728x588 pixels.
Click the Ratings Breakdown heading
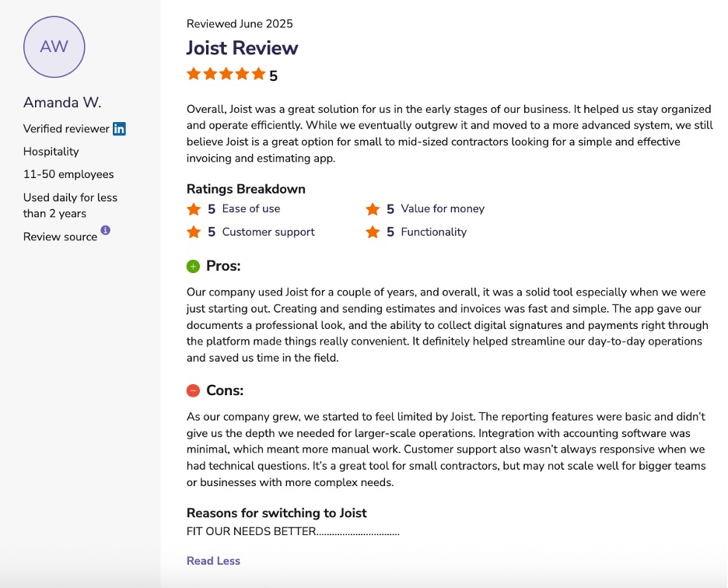[245, 188]
